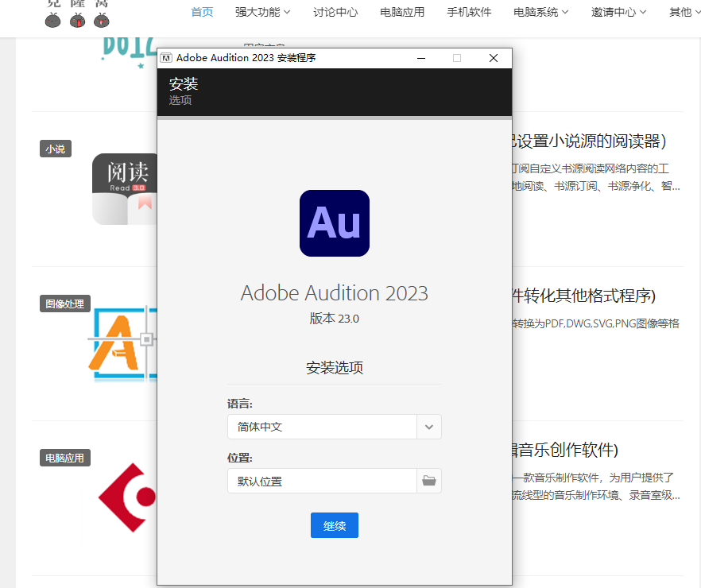The height and width of the screenshot is (588, 701).
Task: Open article title ending 小说源的阅读器)
Action: (589, 141)
